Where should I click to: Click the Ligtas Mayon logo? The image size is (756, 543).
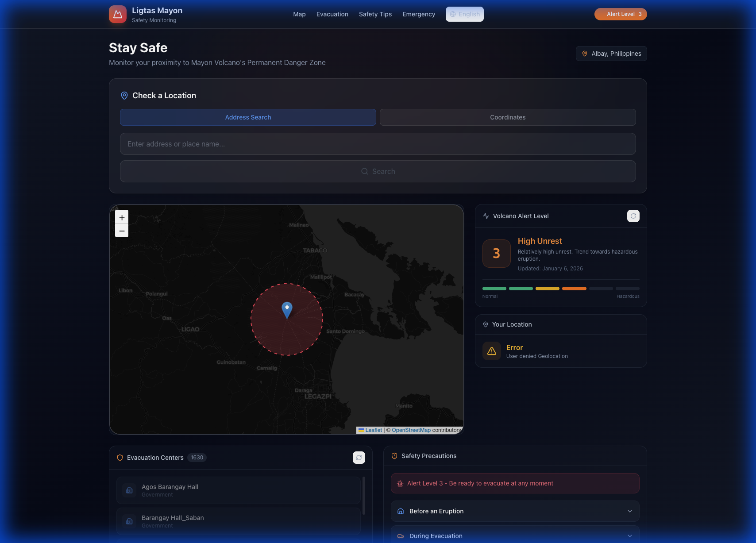pyautogui.click(x=117, y=14)
